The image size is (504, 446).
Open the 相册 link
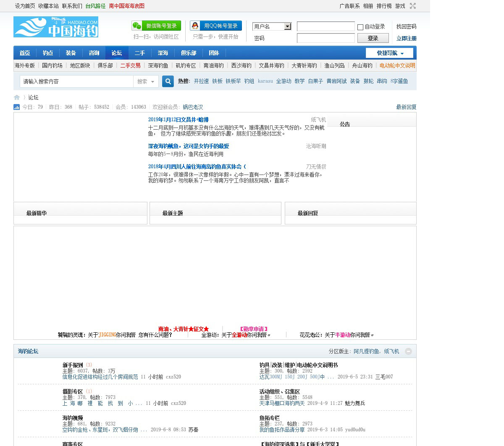click(x=368, y=6)
